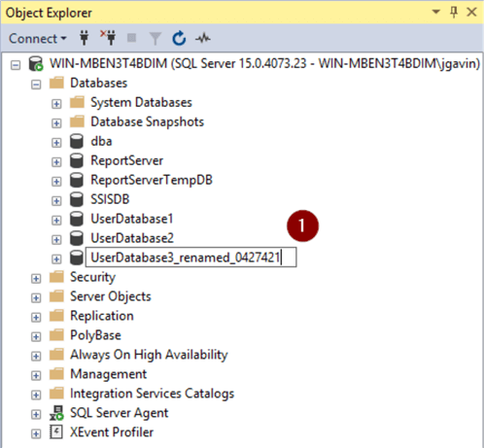Click the XEvent Profiler icon
Screen dimensions: 484x448
pyautogui.click(x=56, y=431)
